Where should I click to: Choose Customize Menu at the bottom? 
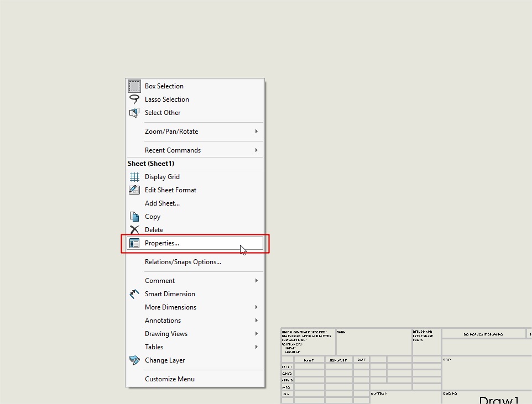coord(169,379)
